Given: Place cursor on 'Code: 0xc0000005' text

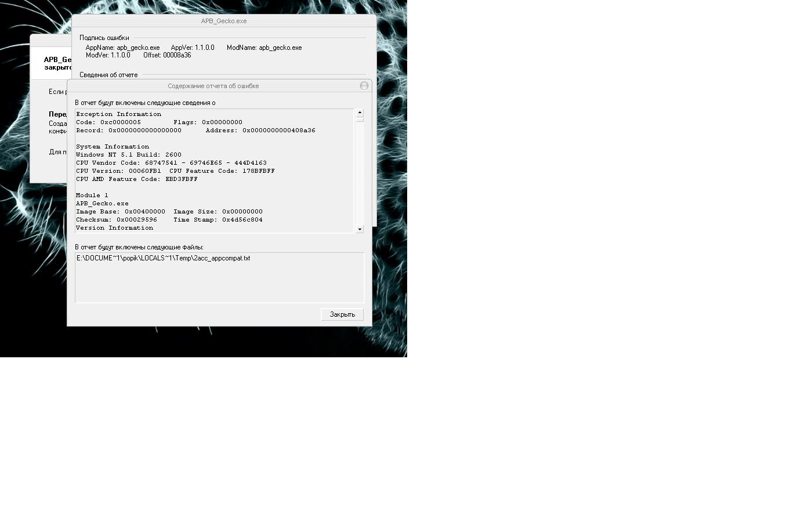Looking at the screenshot, I should pyautogui.click(x=108, y=122).
